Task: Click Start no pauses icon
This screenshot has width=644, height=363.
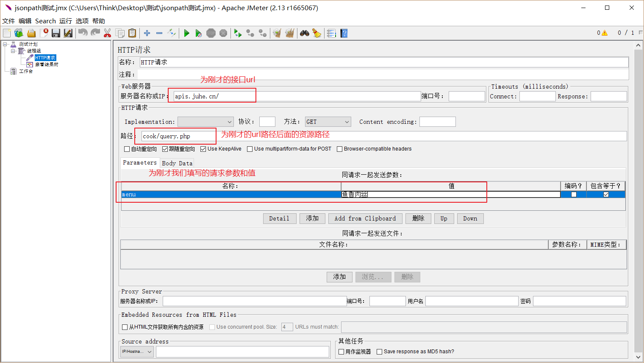Action: click(x=198, y=33)
